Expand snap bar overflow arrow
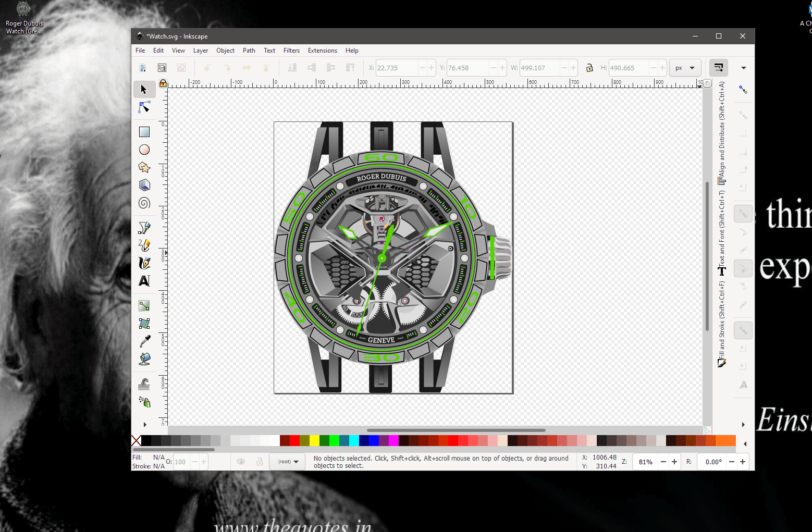Image resolution: width=812 pixels, height=532 pixels. 744,425
